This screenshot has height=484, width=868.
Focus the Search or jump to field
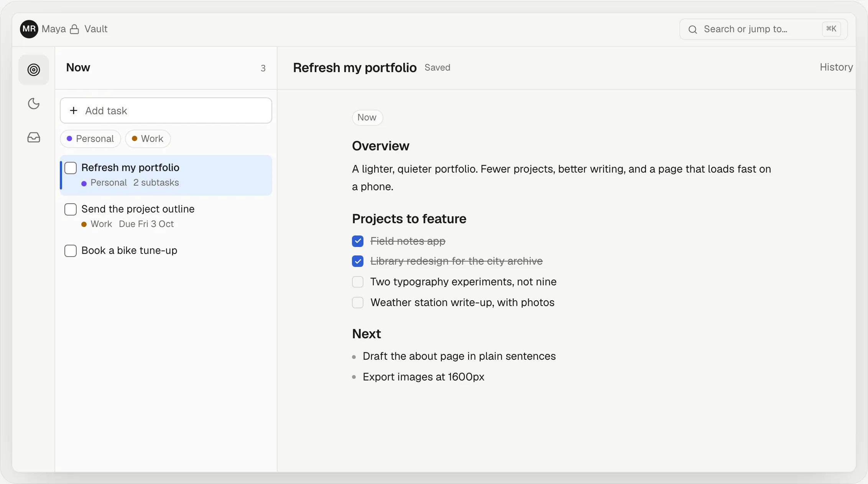(763, 29)
